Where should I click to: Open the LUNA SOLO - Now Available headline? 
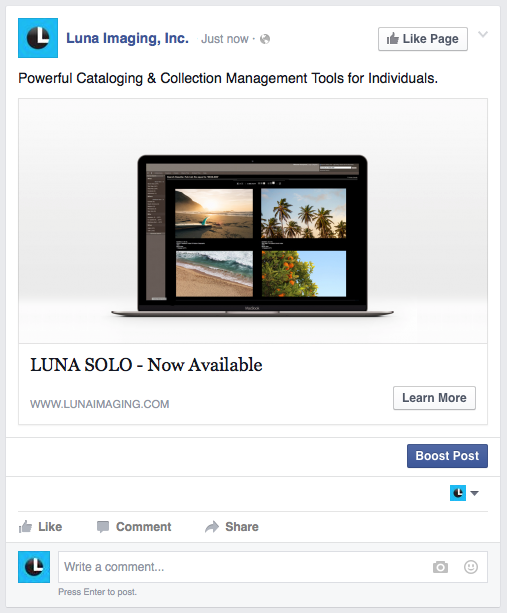coord(146,365)
